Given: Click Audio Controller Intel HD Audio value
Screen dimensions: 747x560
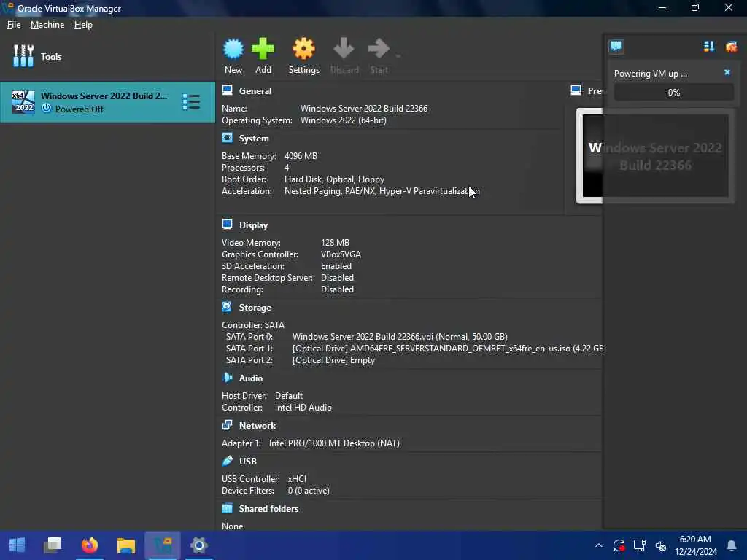Looking at the screenshot, I should tap(303, 408).
